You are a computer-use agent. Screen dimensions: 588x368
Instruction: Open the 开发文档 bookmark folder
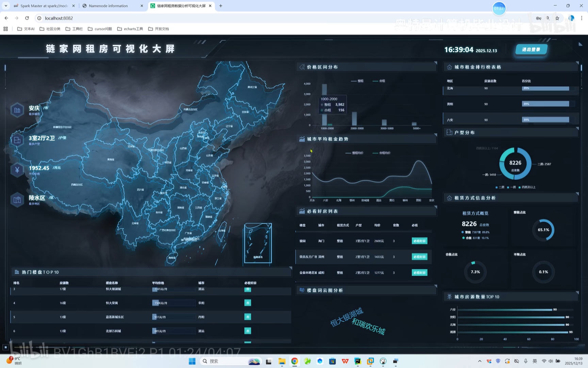159,29
